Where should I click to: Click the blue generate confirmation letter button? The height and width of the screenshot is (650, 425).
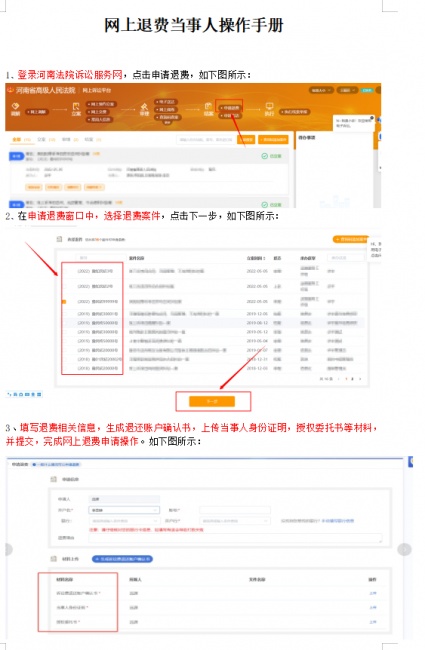pos(122,559)
